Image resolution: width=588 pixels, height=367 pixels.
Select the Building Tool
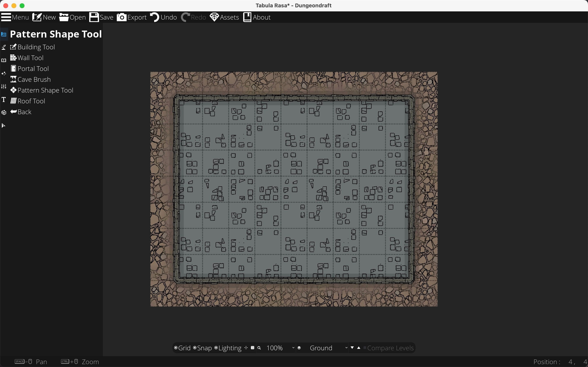(37, 47)
